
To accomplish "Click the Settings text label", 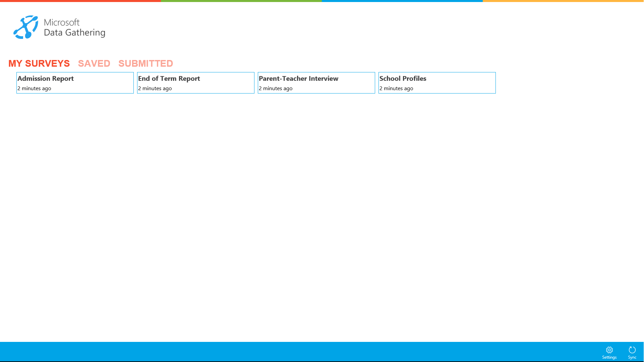I will click(609, 357).
